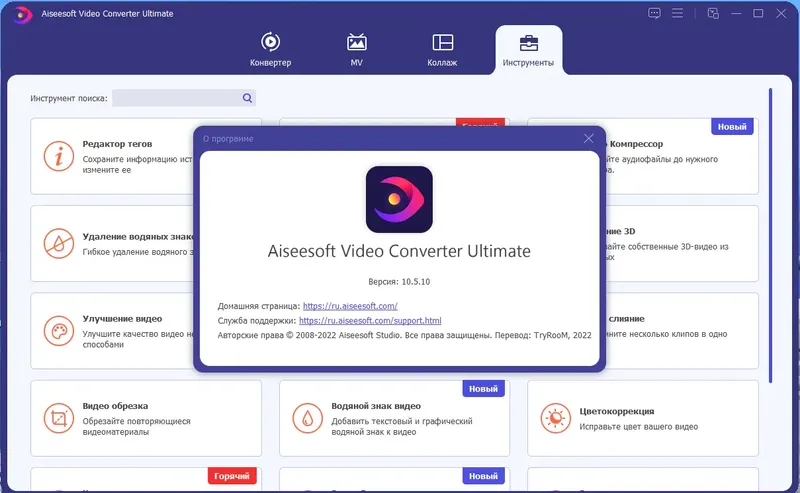
Task: Open the Конвертер tab
Action: (x=270, y=50)
